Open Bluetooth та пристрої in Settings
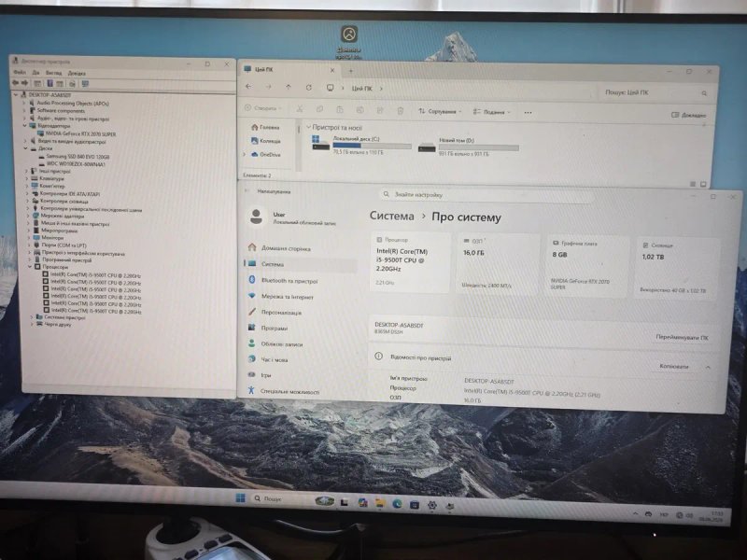Screen dimensions: 747x560 click(283, 281)
